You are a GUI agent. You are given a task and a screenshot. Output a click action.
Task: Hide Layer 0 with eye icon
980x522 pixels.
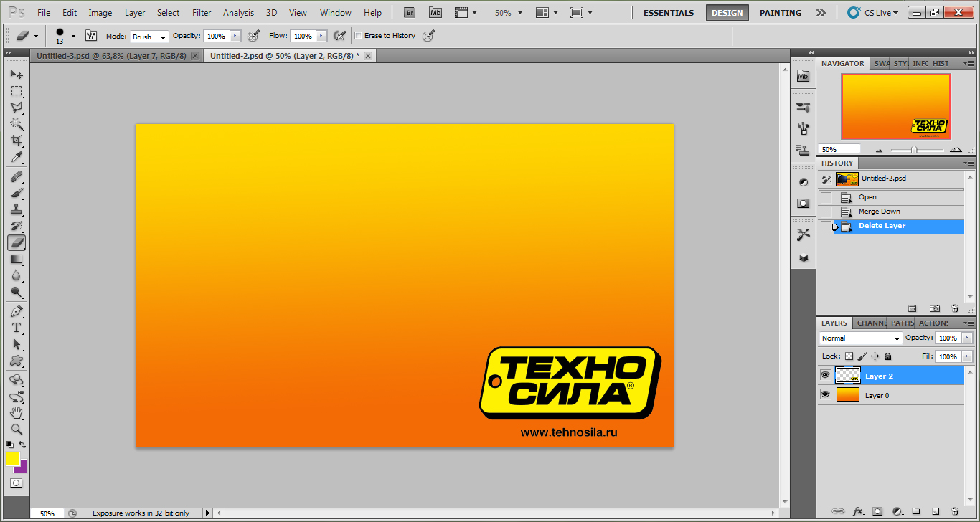tap(825, 394)
